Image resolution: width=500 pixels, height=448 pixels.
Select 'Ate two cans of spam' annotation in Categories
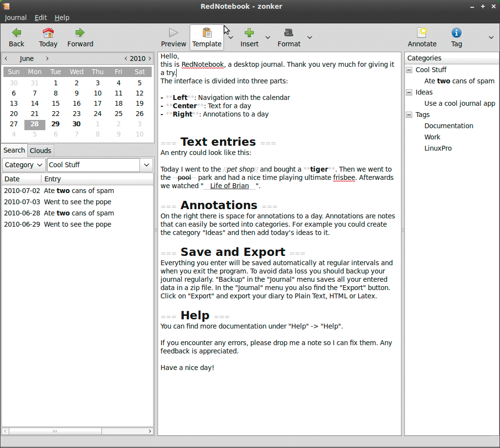[459, 81]
